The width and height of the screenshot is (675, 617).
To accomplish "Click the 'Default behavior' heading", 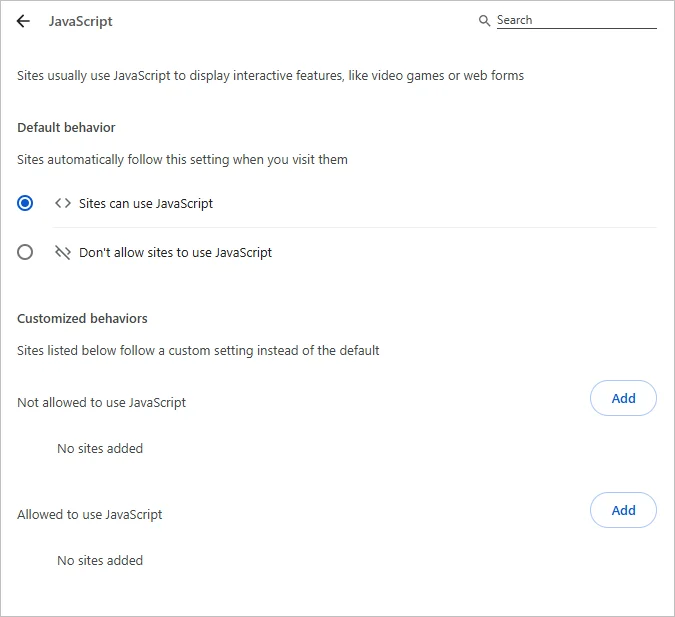I will click(x=66, y=127).
